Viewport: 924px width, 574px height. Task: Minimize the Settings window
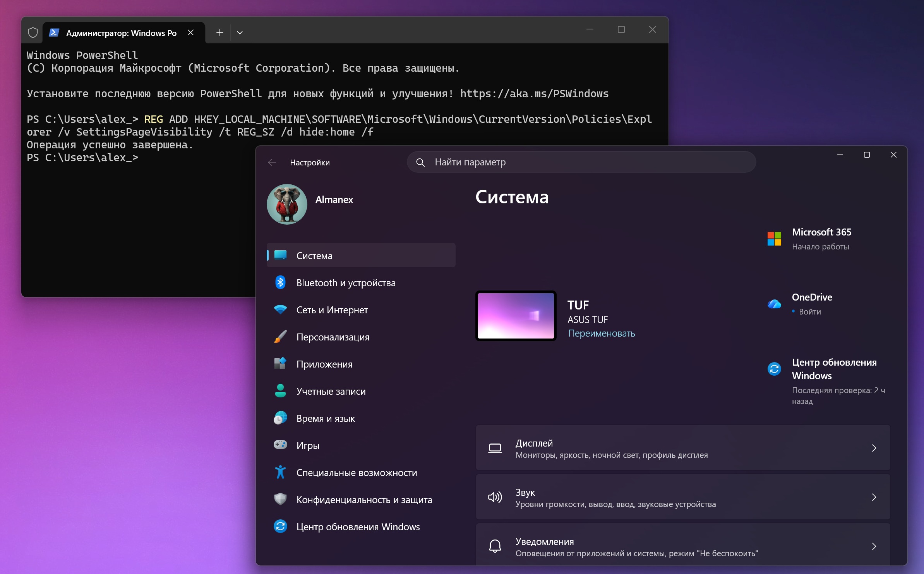(x=840, y=155)
